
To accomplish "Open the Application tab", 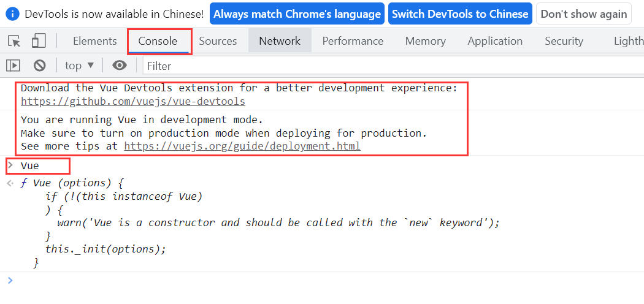I will coord(495,41).
